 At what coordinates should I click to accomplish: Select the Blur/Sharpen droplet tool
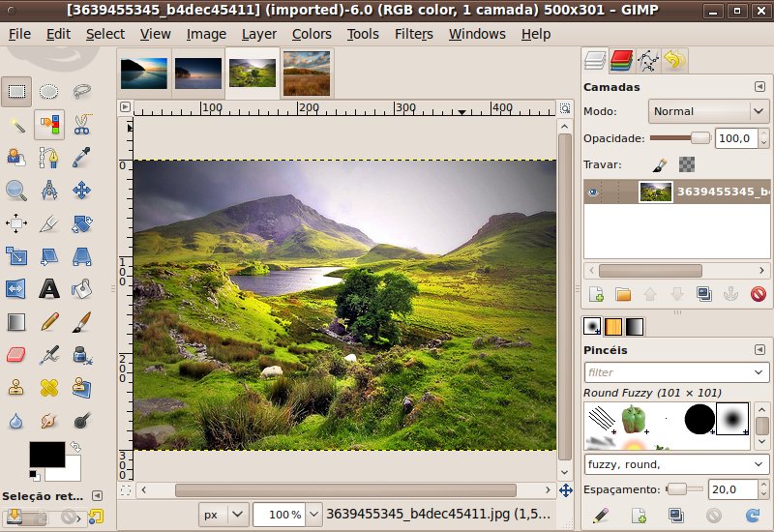coord(16,421)
